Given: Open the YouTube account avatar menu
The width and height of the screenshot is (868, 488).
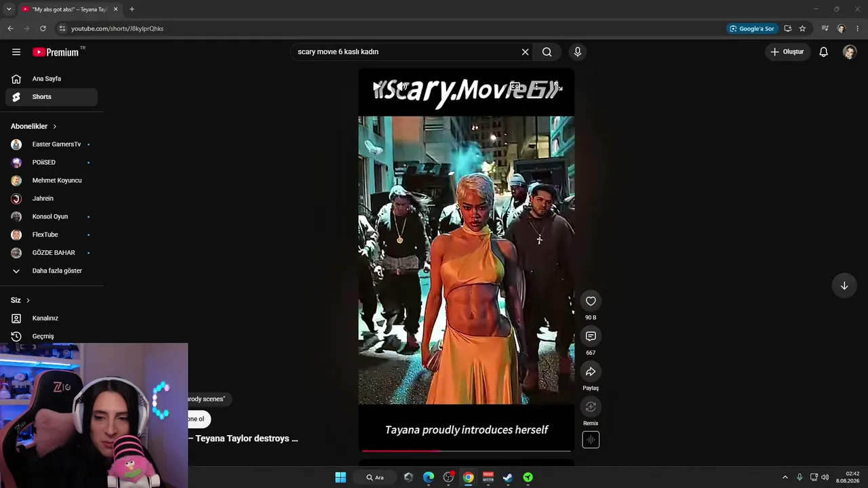Looking at the screenshot, I should (850, 52).
